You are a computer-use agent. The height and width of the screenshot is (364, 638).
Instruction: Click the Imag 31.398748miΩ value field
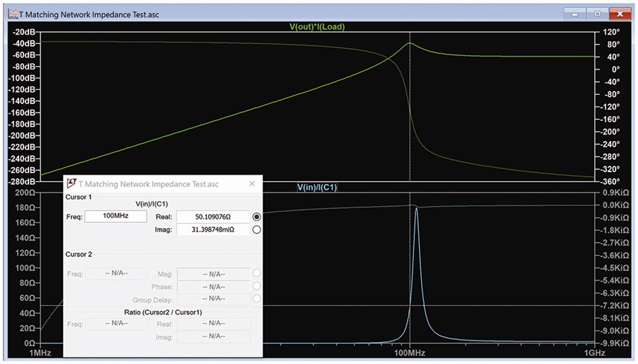[x=213, y=229]
